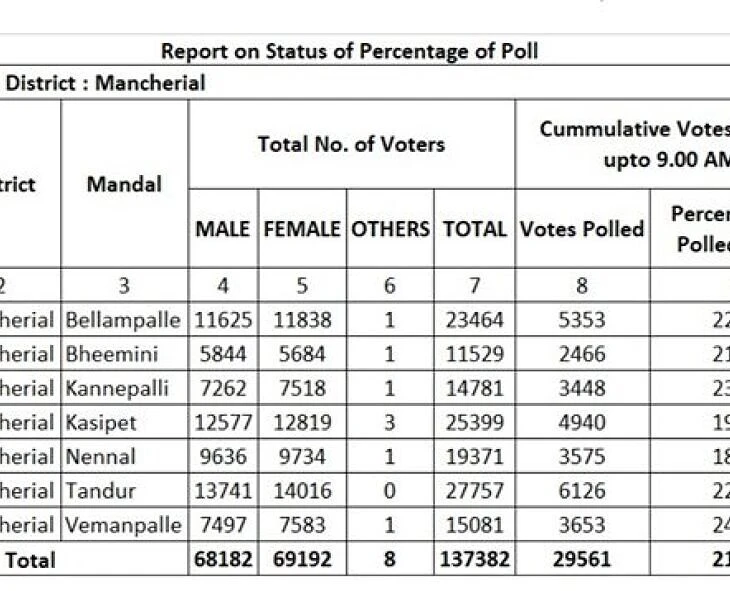730x591 pixels.
Task: Select the Bellampalle mandal cell
Action: [124, 321]
